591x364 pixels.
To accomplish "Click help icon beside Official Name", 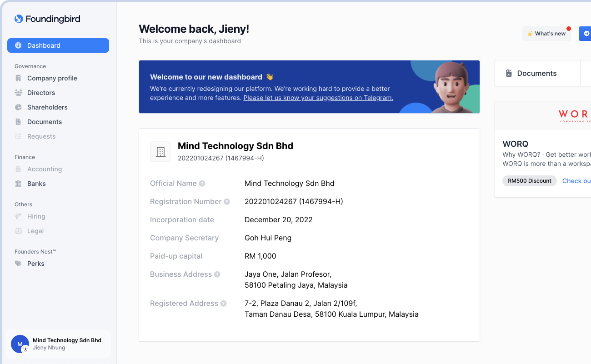I will [202, 184].
